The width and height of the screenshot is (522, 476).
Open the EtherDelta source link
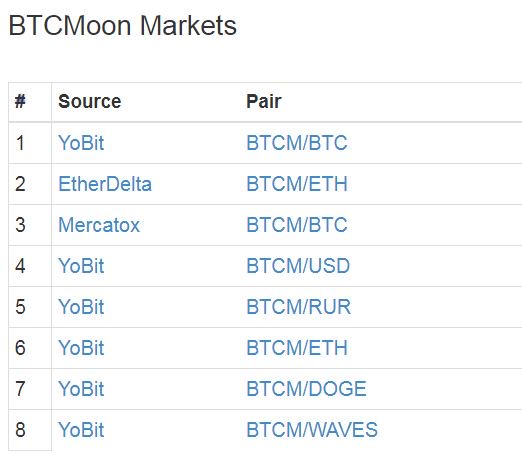click(x=105, y=184)
